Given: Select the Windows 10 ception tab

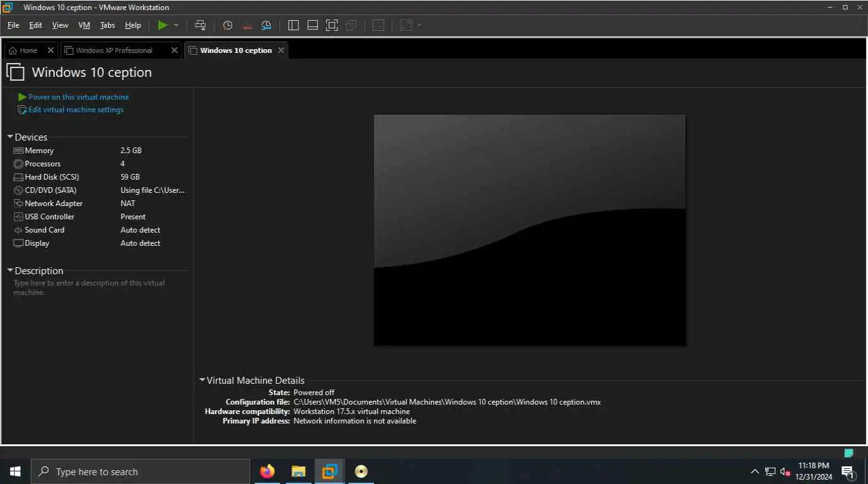Looking at the screenshot, I should (x=236, y=50).
